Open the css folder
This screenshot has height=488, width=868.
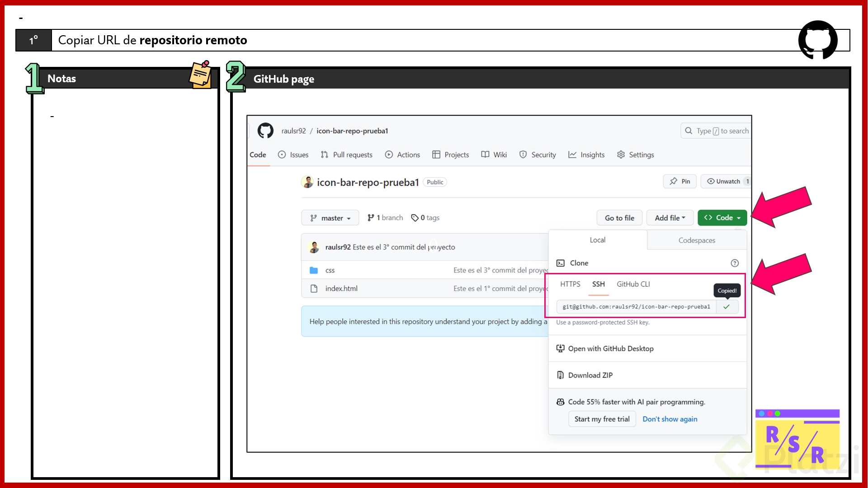pos(330,270)
